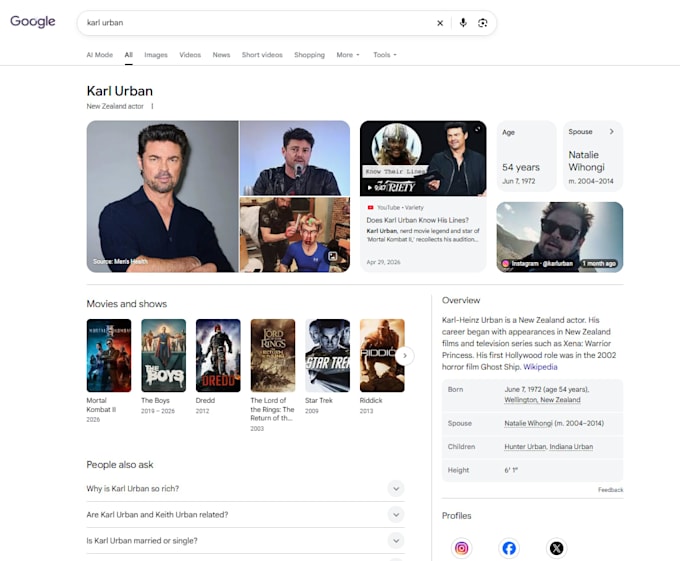Click the Height value 6' 1"

click(511, 470)
